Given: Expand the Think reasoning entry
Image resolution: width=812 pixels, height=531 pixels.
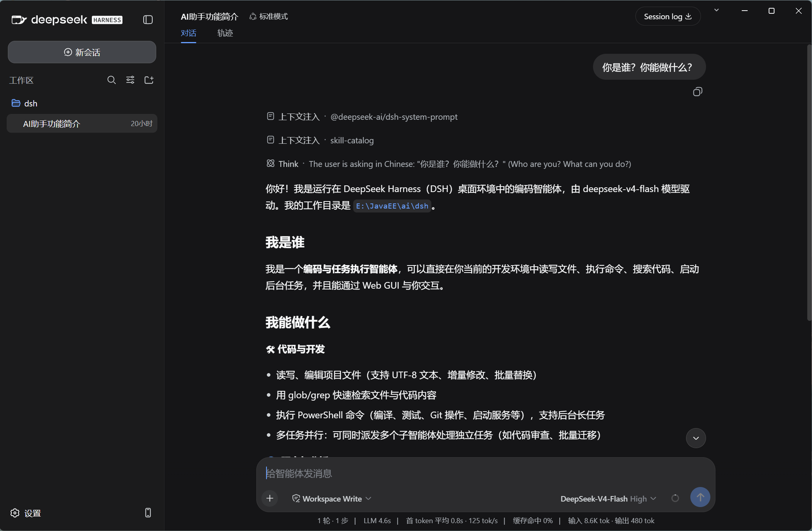Looking at the screenshot, I should (x=449, y=164).
